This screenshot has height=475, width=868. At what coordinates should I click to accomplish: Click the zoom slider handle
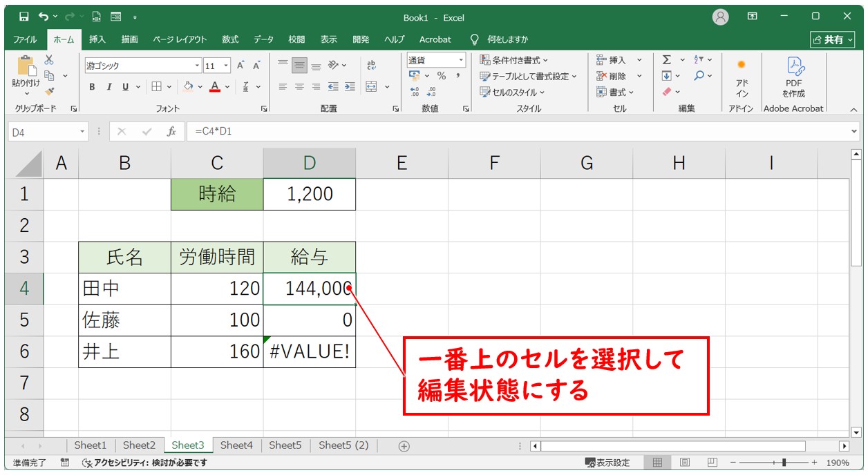click(x=783, y=463)
